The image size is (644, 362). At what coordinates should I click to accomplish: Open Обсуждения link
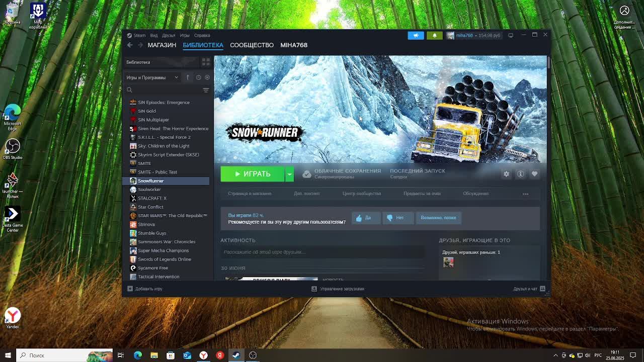[475, 194]
